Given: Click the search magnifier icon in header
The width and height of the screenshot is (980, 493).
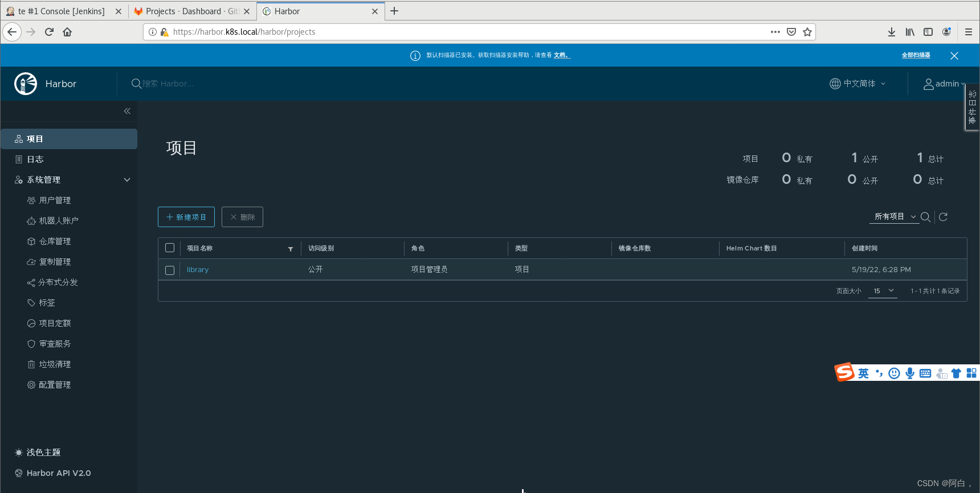Looking at the screenshot, I should pyautogui.click(x=136, y=84).
